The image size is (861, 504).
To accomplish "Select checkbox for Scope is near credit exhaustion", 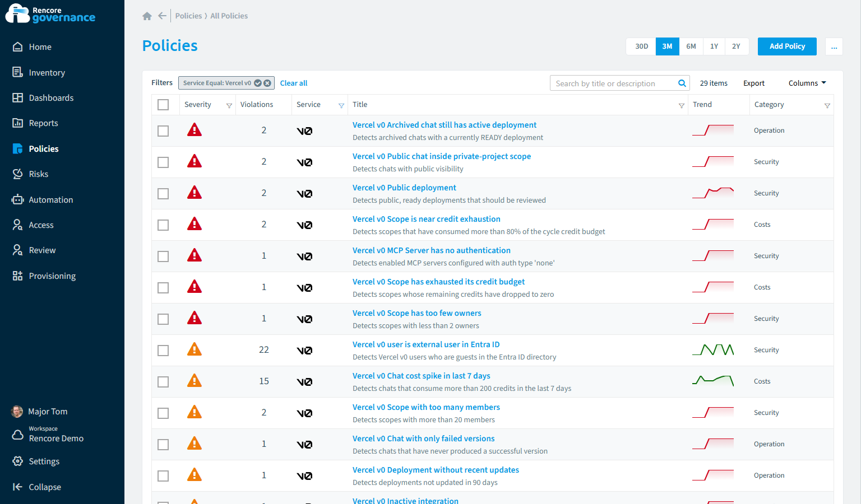I will (x=163, y=225).
